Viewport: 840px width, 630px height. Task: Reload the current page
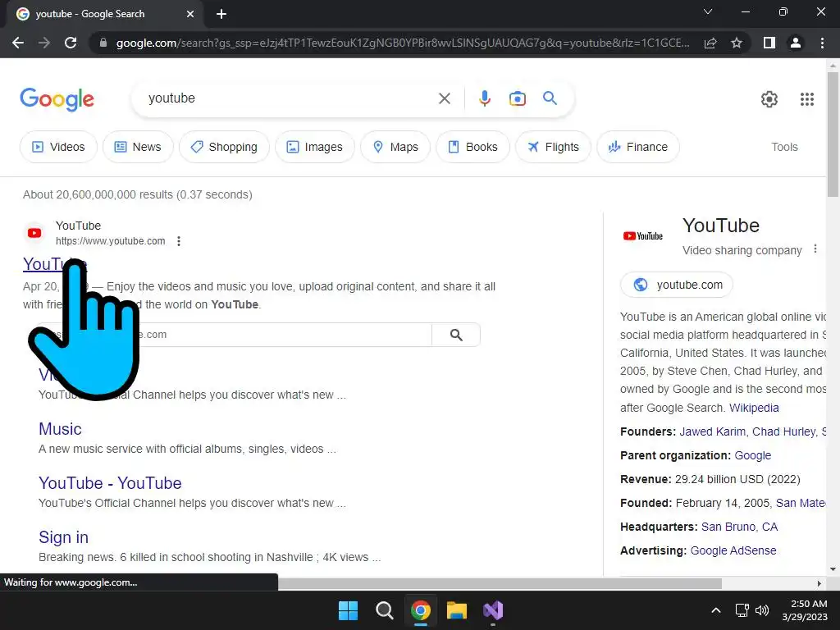[71, 43]
